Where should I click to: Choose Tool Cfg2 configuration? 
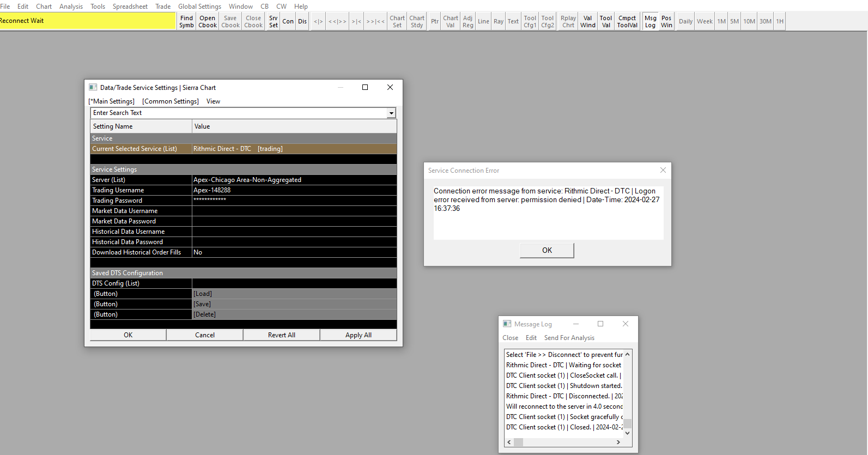pyautogui.click(x=548, y=21)
